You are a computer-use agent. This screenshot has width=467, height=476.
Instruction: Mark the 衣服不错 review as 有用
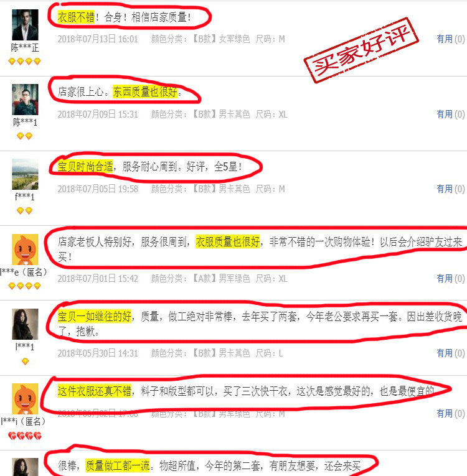point(451,39)
